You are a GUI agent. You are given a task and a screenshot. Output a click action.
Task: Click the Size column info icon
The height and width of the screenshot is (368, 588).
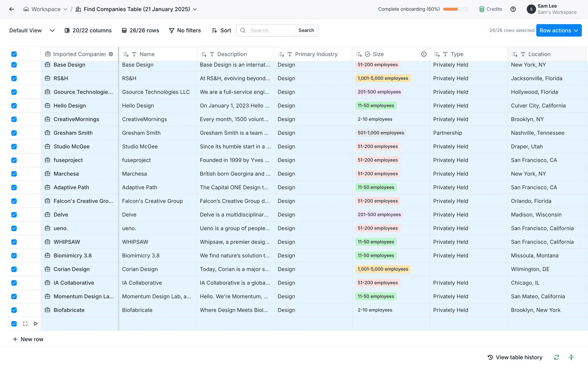coord(424,54)
